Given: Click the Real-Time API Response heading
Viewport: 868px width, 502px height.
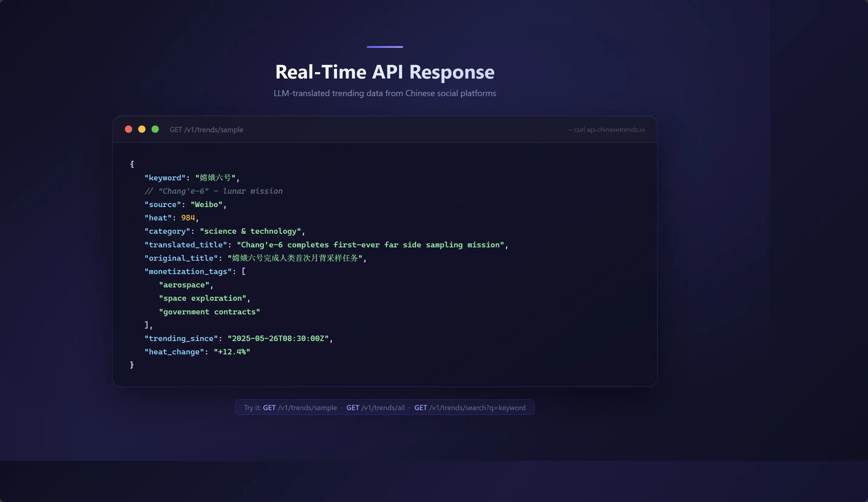Looking at the screenshot, I should tap(385, 72).
